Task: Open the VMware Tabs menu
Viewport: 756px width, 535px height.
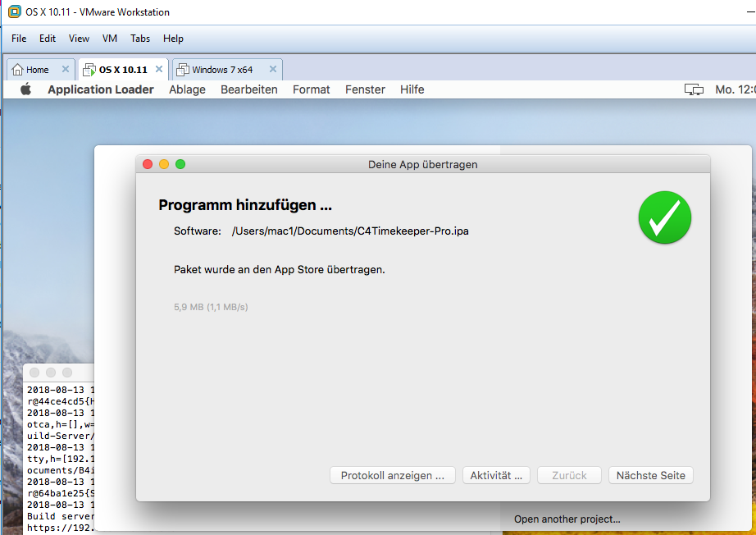Action: pos(140,38)
